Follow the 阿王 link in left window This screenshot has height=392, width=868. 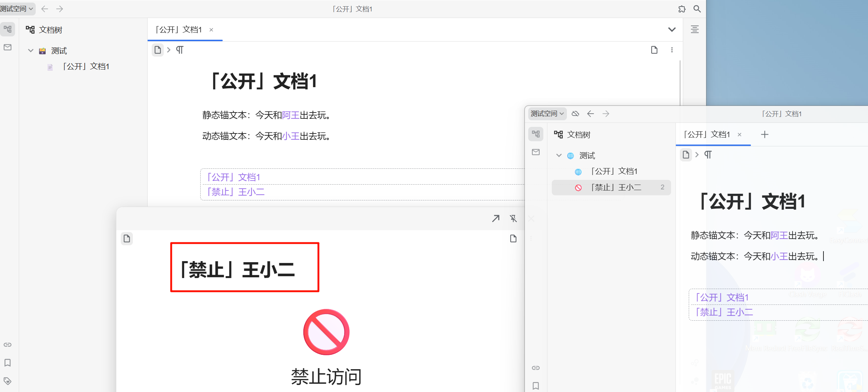[291, 115]
